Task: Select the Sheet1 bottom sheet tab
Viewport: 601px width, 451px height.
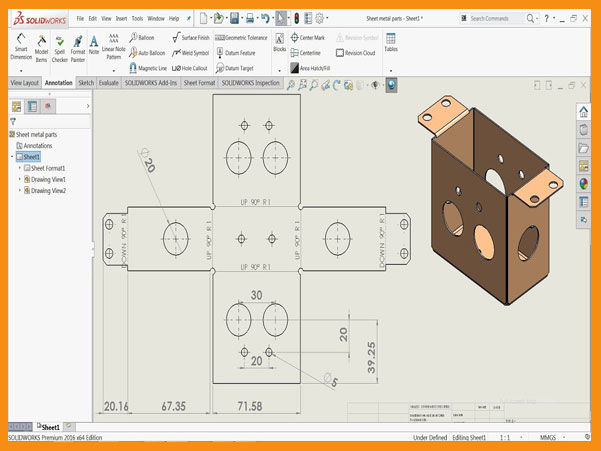Action: click(x=49, y=426)
